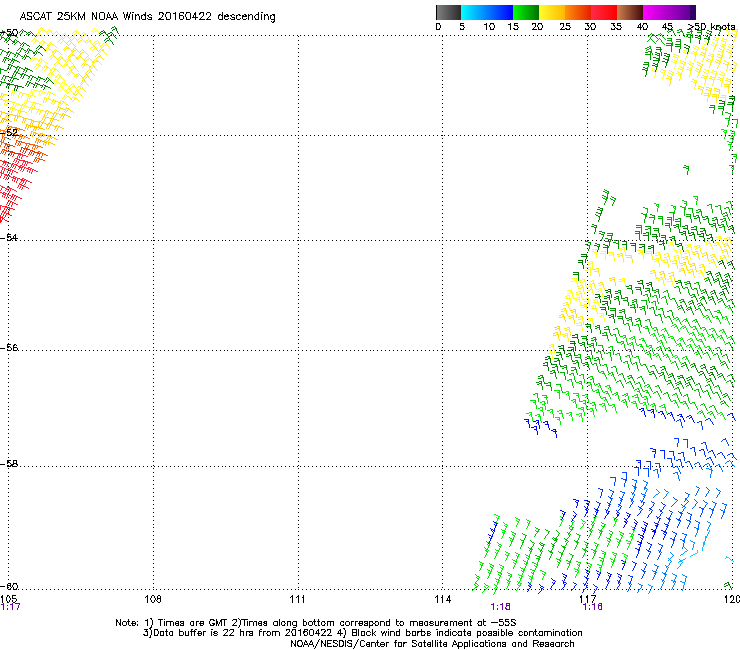This screenshot has width=740, height=650.
Task: Click the longitude label 114
Action: click(442, 599)
